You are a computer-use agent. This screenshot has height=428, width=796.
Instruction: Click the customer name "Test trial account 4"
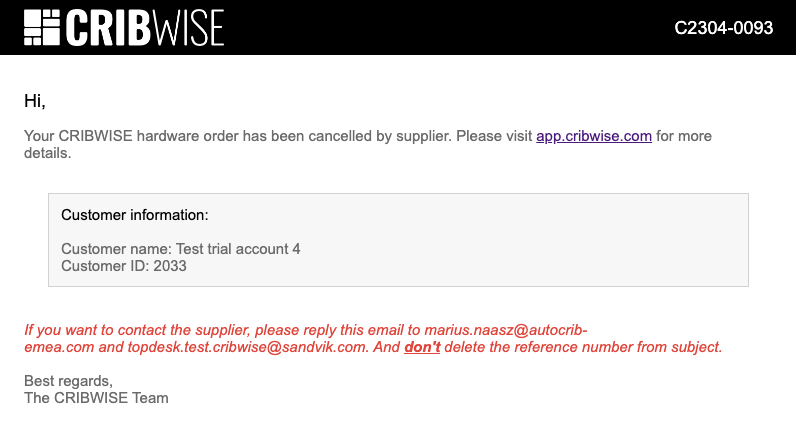pyautogui.click(x=238, y=249)
